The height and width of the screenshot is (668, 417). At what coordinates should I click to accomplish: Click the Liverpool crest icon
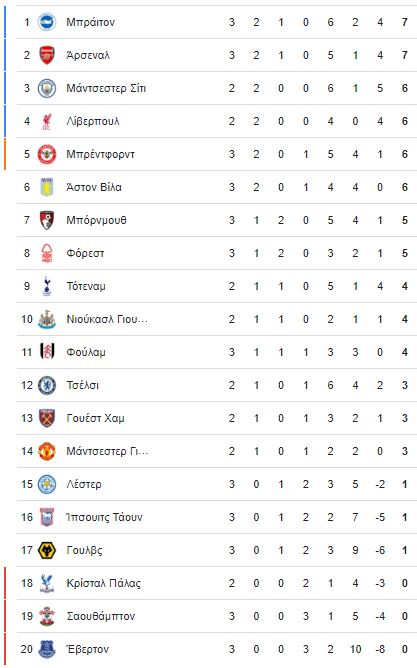[47, 121]
